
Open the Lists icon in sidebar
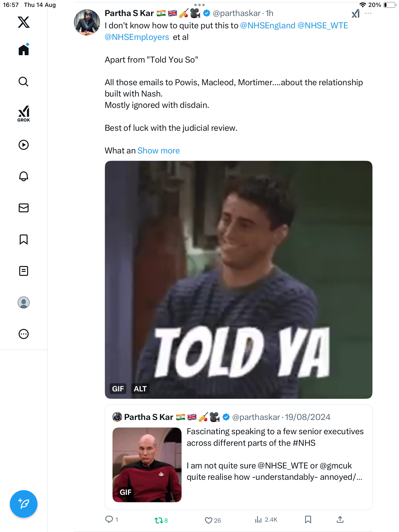[x=24, y=271]
